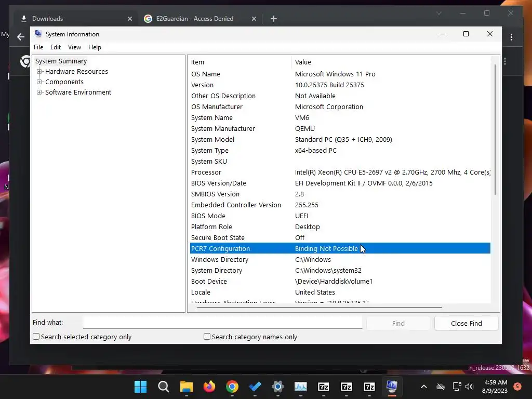Image resolution: width=532 pixels, height=399 pixels.
Task: Click the Value column header
Action: pos(391,62)
